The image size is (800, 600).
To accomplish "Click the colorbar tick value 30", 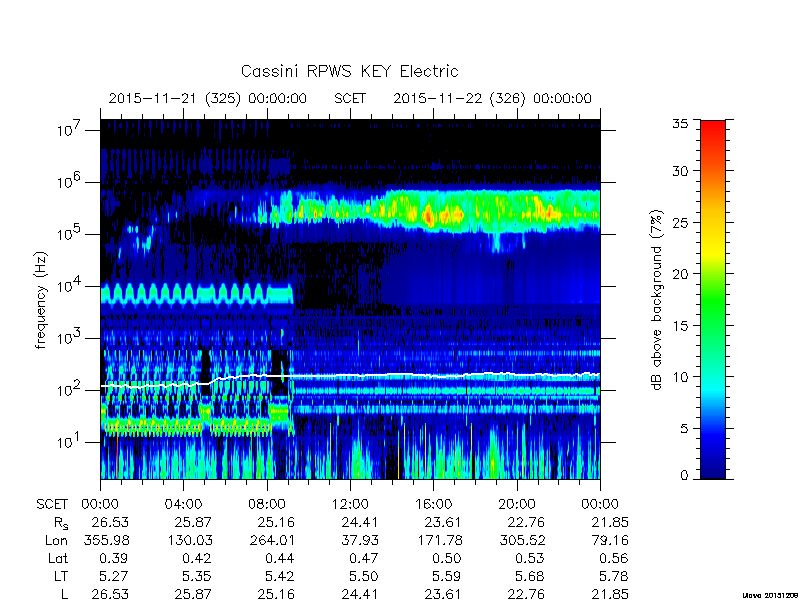I will tap(680, 170).
